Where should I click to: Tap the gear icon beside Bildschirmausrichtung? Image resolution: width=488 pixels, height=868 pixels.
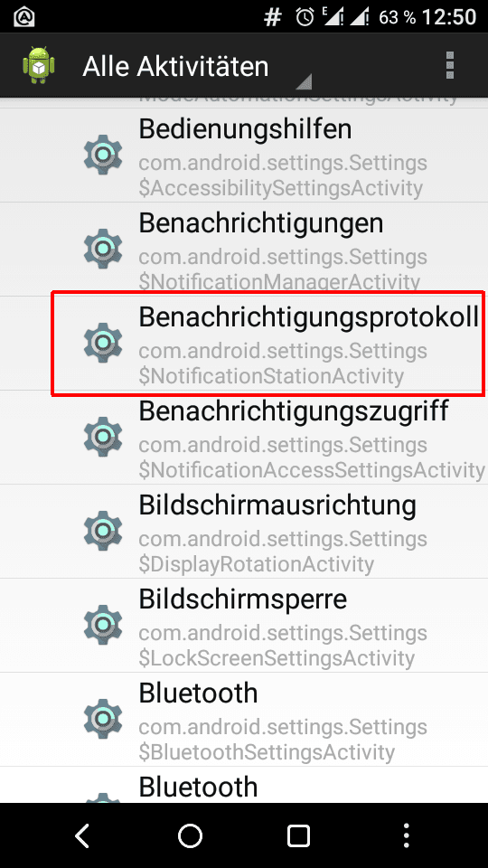[103, 531]
